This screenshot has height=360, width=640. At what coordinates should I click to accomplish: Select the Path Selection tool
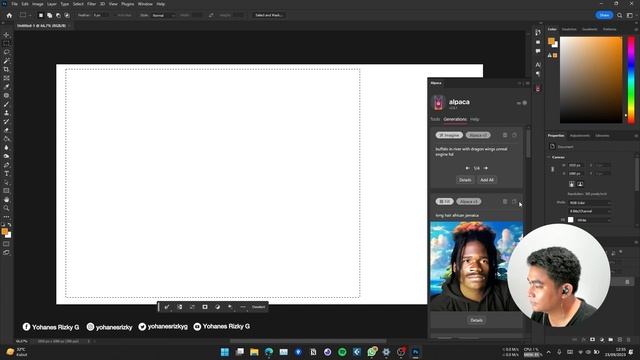[x=6, y=182]
